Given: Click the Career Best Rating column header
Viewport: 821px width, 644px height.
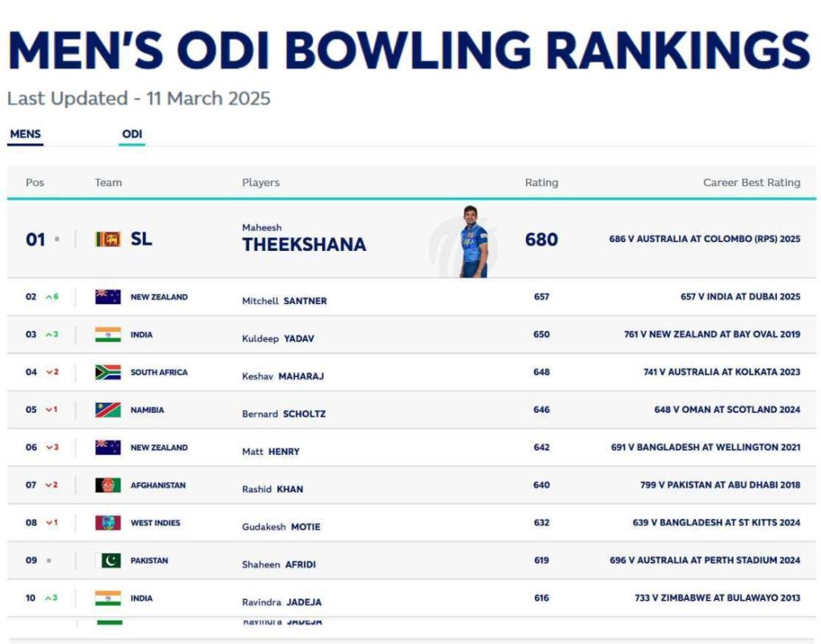Looking at the screenshot, I should (x=751, y=183).
